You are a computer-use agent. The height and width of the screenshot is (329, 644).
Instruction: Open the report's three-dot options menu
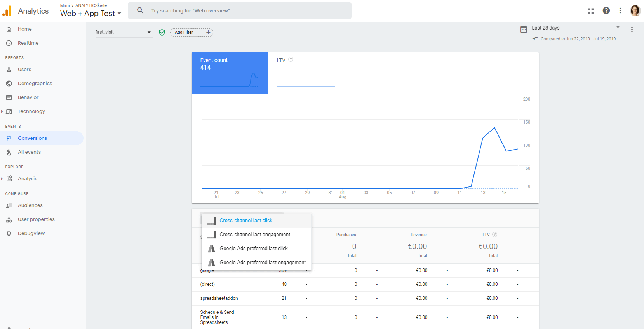pos(632,30)
